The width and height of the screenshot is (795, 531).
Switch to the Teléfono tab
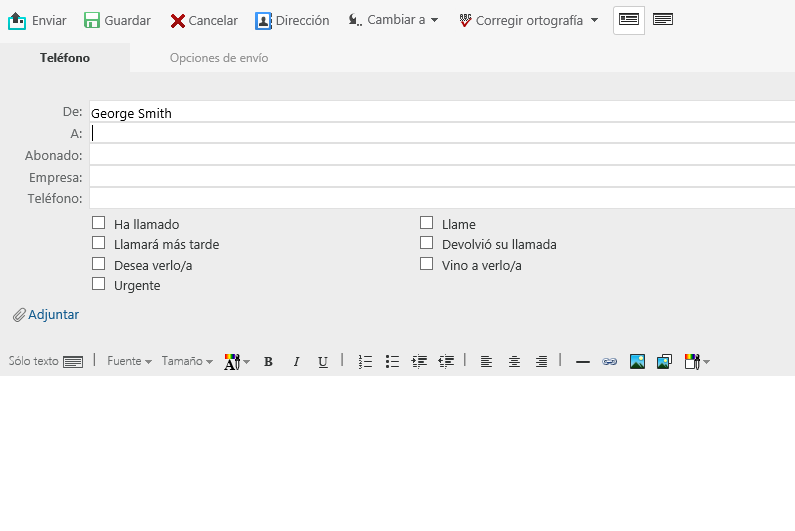[65, 58]
